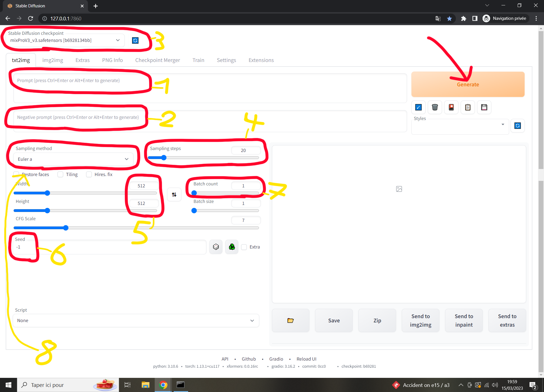Swap width and height with arrows icon

click(x=174, y=194)
